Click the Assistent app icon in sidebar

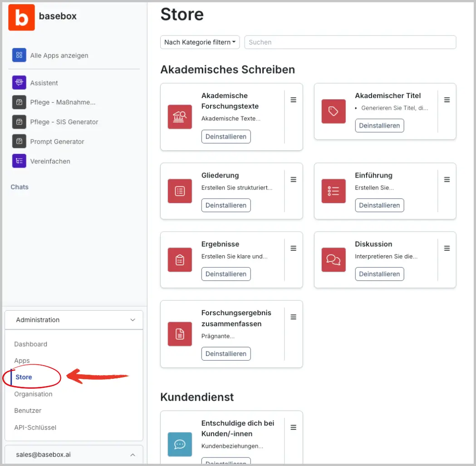(19, 83)
